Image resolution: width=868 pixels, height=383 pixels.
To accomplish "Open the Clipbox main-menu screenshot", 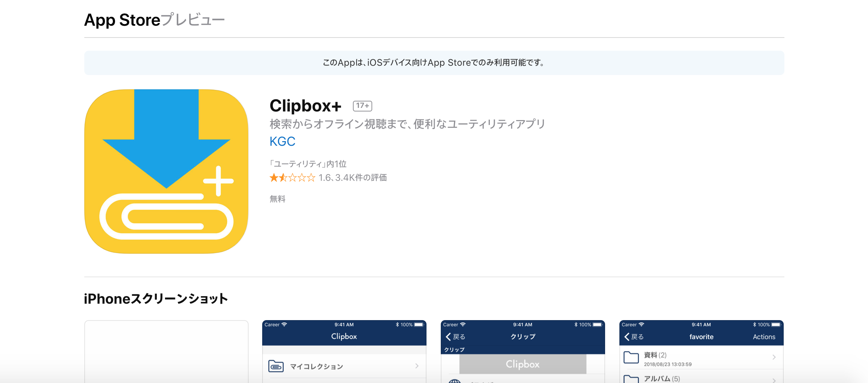I will click(344, 352).
